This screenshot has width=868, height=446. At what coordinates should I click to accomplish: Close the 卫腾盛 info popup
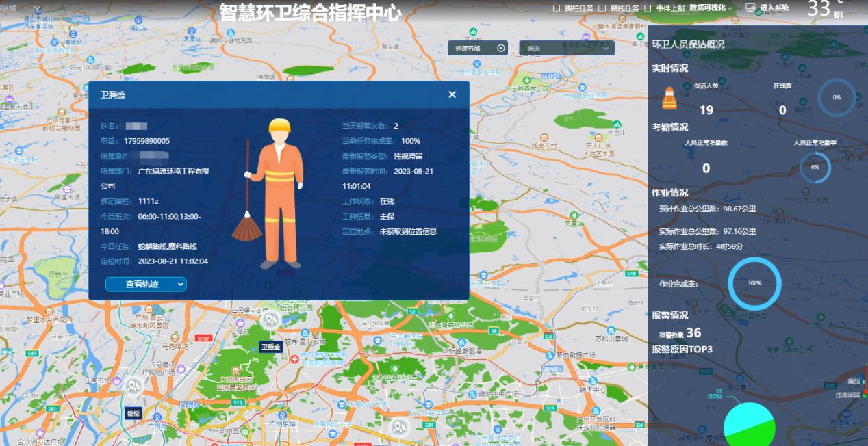(452, 94)
